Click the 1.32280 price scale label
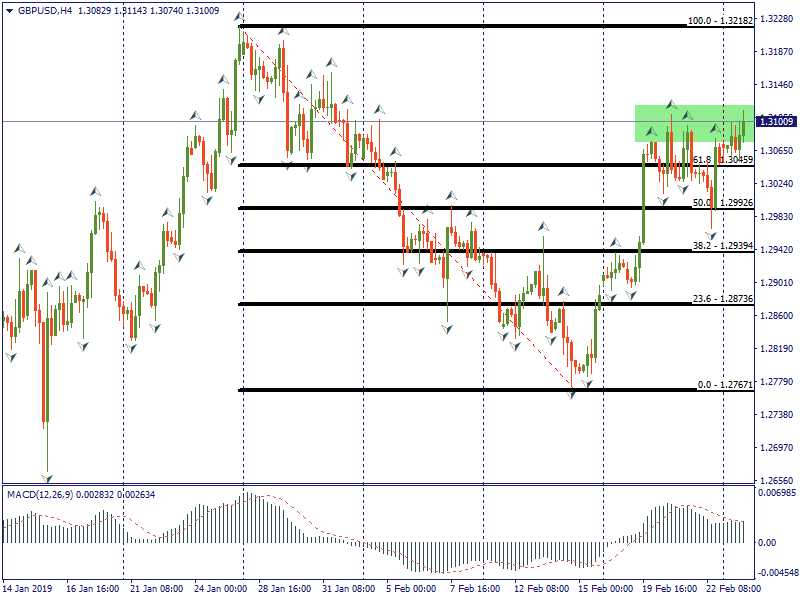 click(776, 18)
